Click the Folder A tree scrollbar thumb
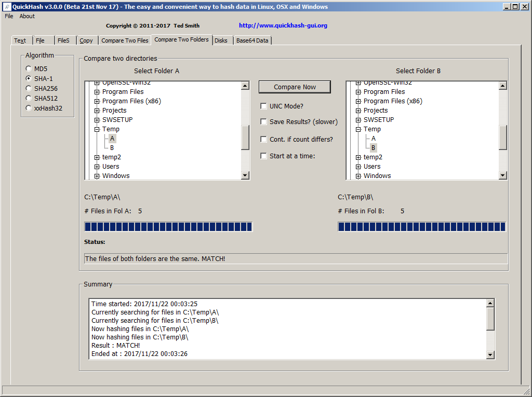Viewport: 532px width, 397px height. pyautogui.click(x=245, y=138)
